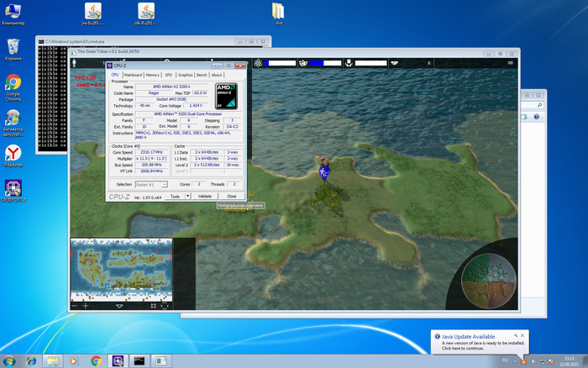Click the minimap zoom-out minus icon
Viewport: 588px width, 368px height.
pyautogui.click(x=74, y=307)
